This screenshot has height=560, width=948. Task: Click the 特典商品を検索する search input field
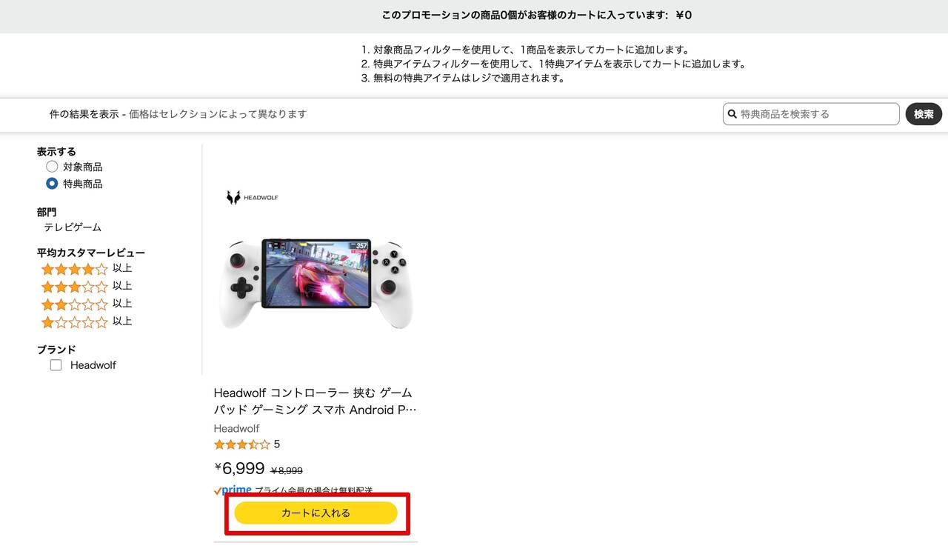[x=811, y=114]
